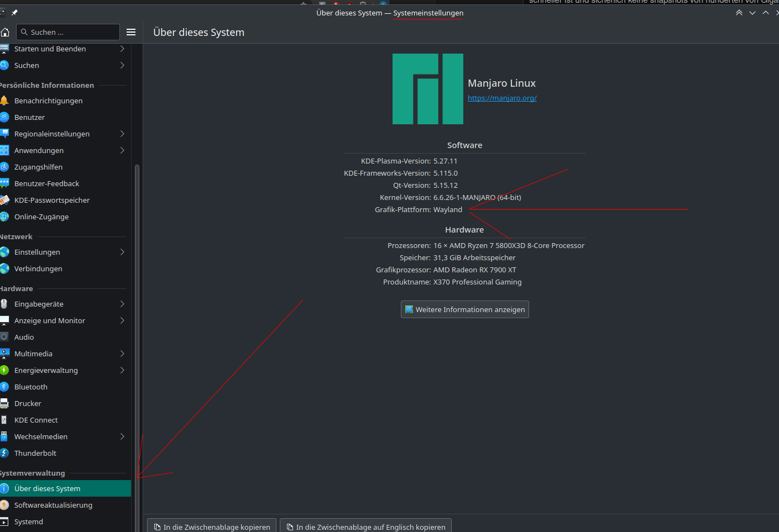Viewport: 779px width, 532px height.
Task: Click inside the Suchen search field
Action: tap(68, 32)
